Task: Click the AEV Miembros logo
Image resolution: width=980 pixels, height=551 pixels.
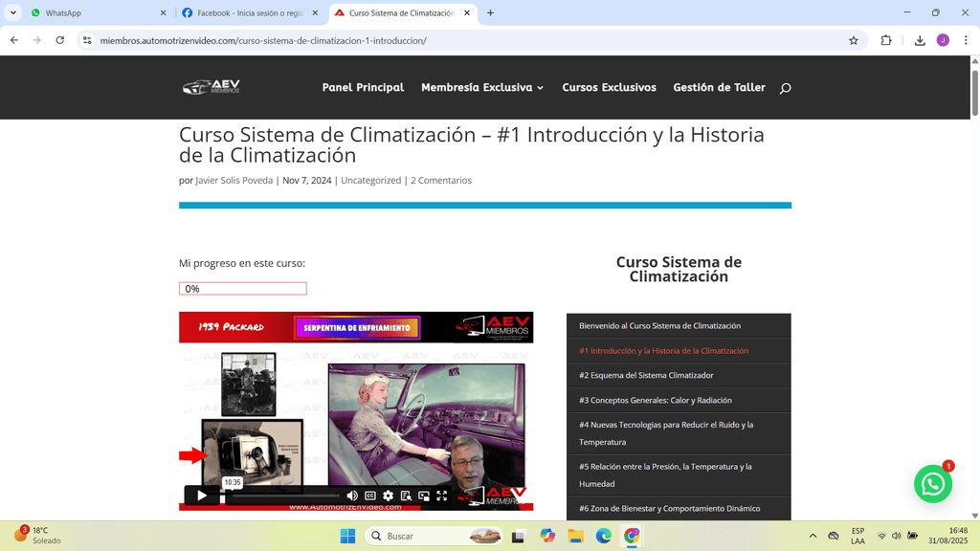Action: tap(212, 87)
